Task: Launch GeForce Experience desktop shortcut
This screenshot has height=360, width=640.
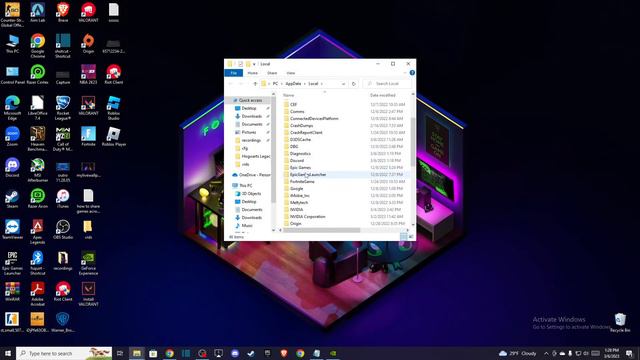Action: tap(88, 263)
